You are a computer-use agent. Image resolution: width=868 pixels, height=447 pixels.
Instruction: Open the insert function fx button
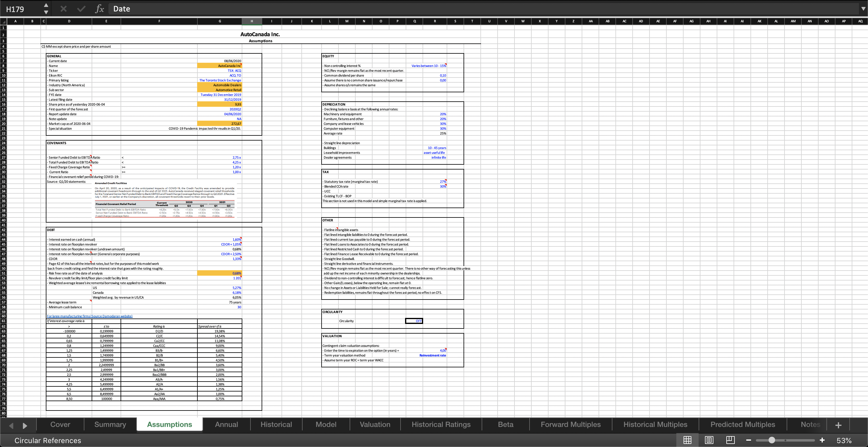(x=99, y=9)
